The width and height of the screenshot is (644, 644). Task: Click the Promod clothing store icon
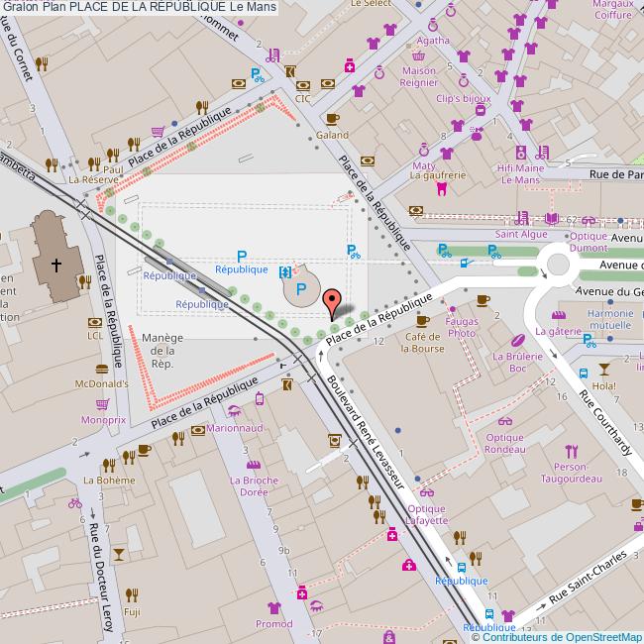pos(273,606)
